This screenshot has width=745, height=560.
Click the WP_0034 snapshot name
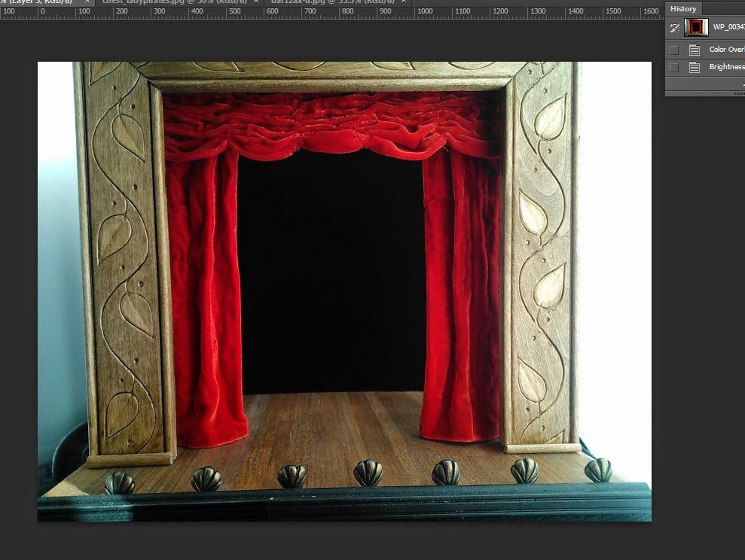click(728, 27)
